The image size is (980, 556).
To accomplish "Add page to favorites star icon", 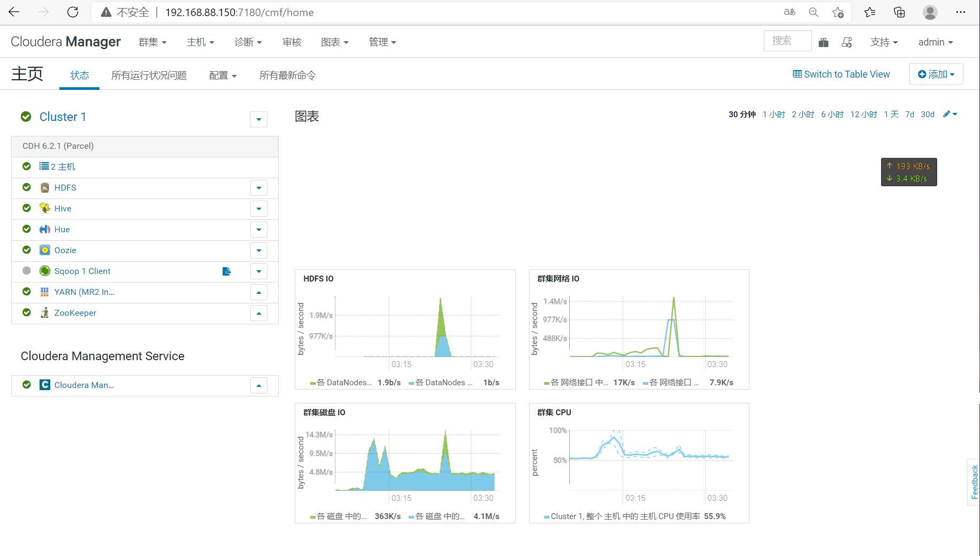I will tap(838, 12).
